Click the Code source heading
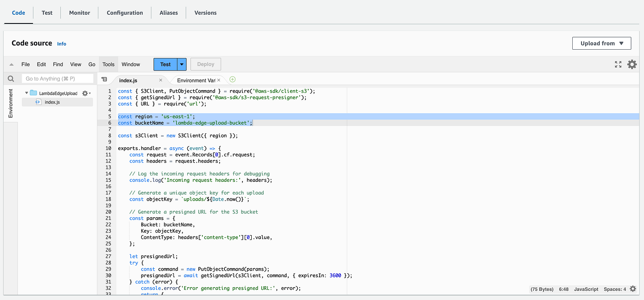The image size is (644, 300). point(32,43)
